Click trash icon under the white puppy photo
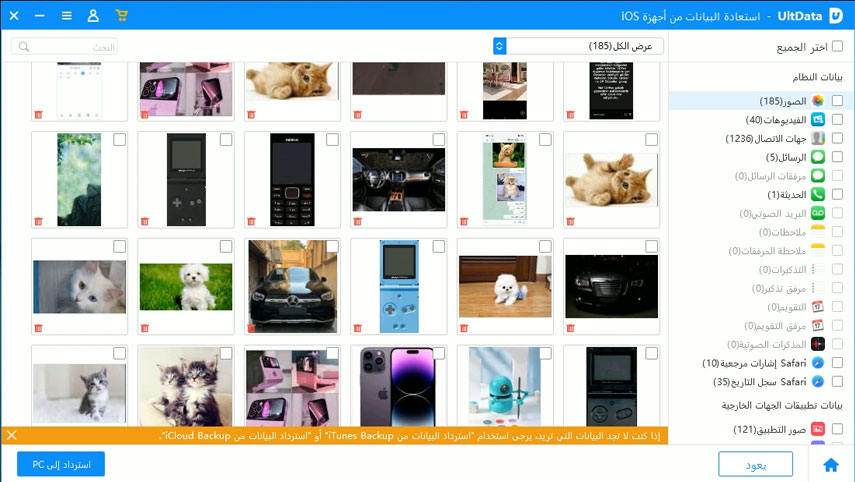Viewport: 855px width, 482px height. (x=144, y=327)
